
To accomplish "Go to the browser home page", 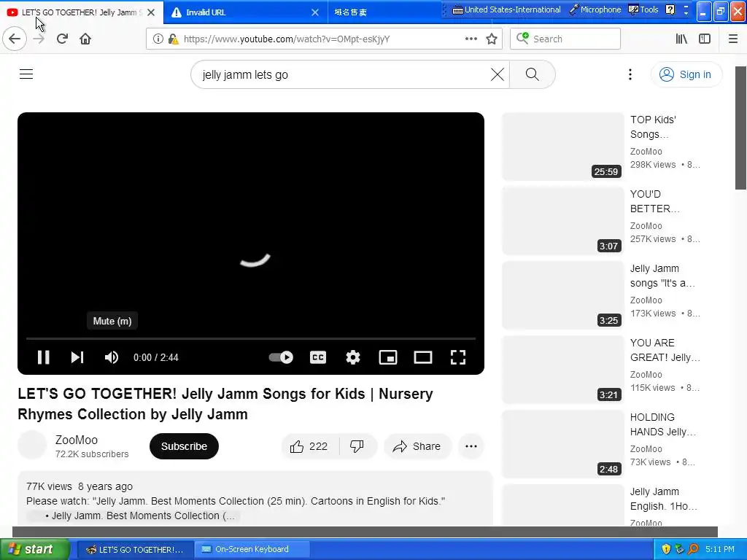I will coord(85,39).
